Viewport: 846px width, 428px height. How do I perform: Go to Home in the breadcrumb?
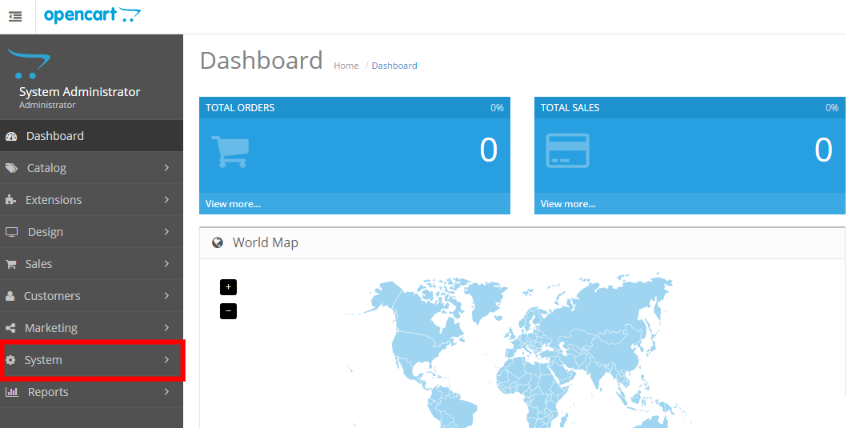click(x=346, y=66)
